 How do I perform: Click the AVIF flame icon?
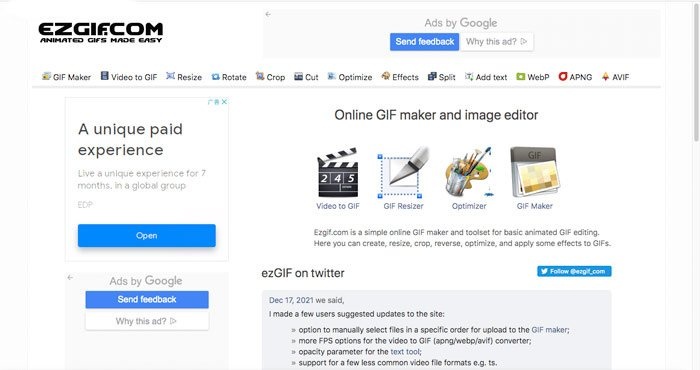tap(605, 76)
